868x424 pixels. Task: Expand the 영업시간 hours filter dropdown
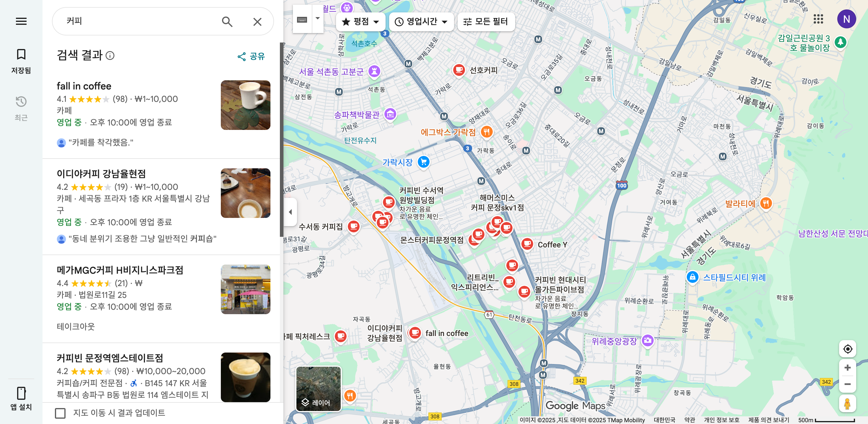point(421,22)
